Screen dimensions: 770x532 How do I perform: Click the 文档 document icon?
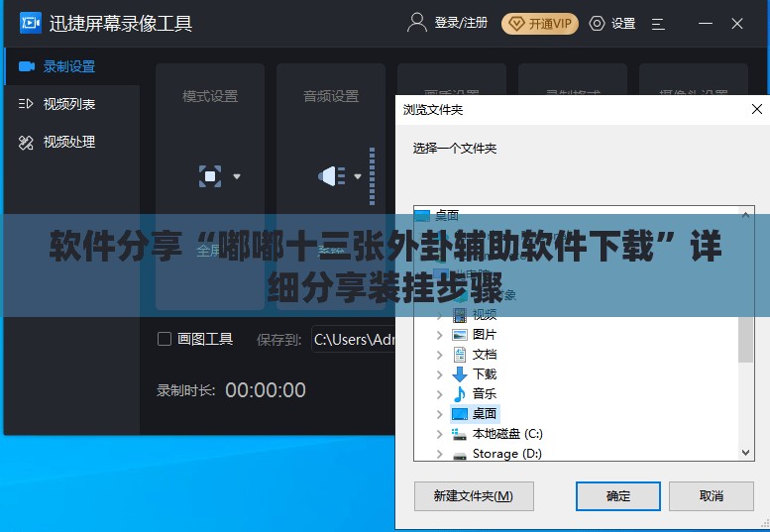(460, 355)
